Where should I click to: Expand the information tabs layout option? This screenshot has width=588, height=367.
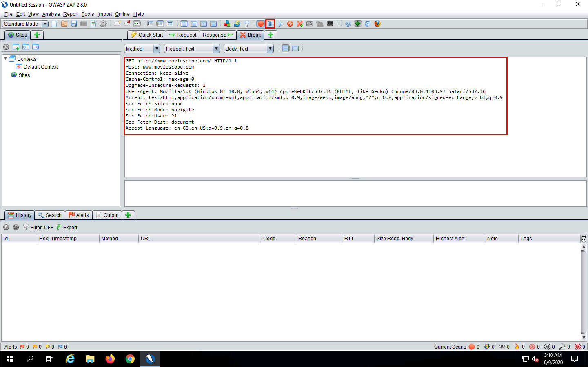tap(160, 24)
